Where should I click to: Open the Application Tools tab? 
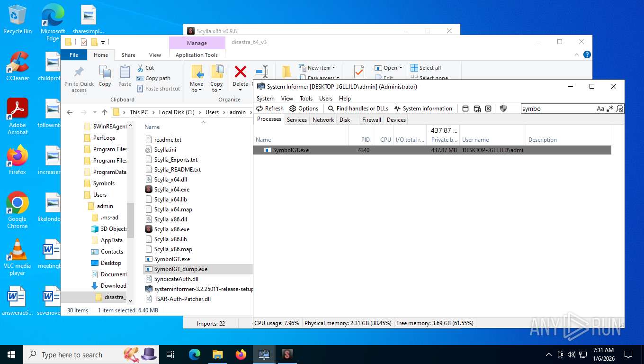point(197,55)
